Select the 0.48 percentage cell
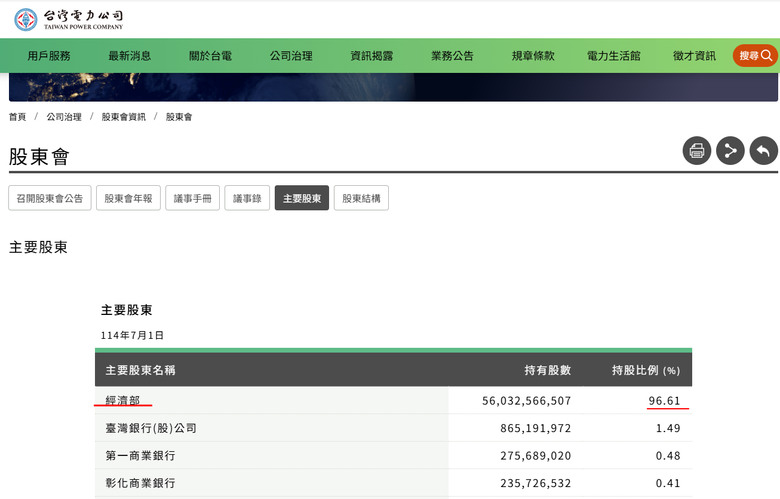The height and width of the screenshot is (499, 780). [x=668, y=455]
